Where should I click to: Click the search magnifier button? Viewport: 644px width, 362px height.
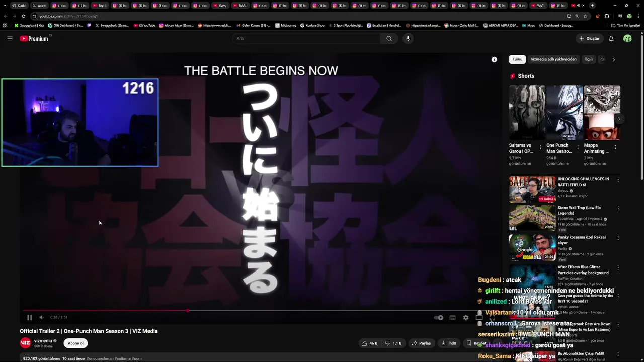[389, 38]
